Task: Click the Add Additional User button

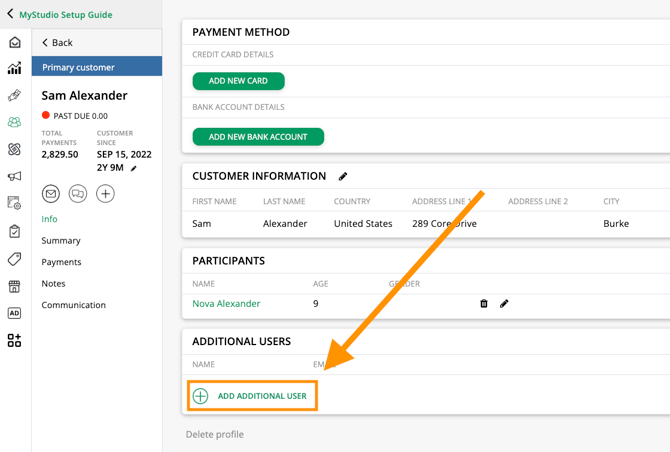Action: click(x=253, y=396)
